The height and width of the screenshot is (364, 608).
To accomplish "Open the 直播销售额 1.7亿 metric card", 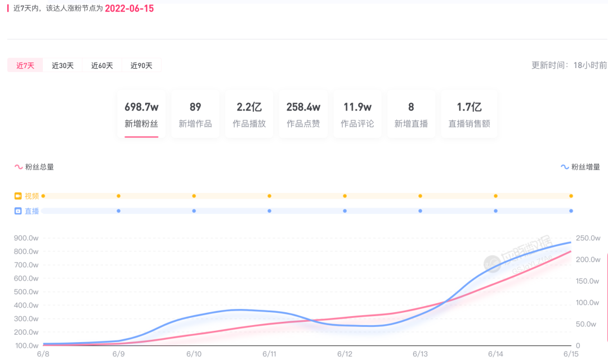I will pos(469,114).
